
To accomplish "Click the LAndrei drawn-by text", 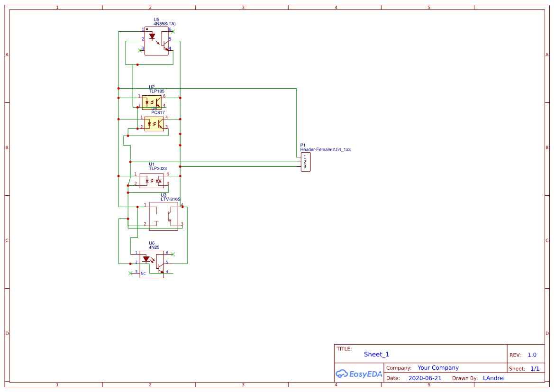I will tap(494, 378).
